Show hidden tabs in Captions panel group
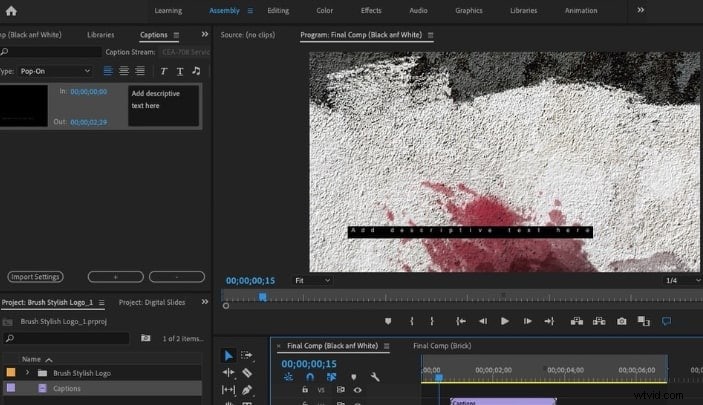703x405 pixels. point(204,34)
